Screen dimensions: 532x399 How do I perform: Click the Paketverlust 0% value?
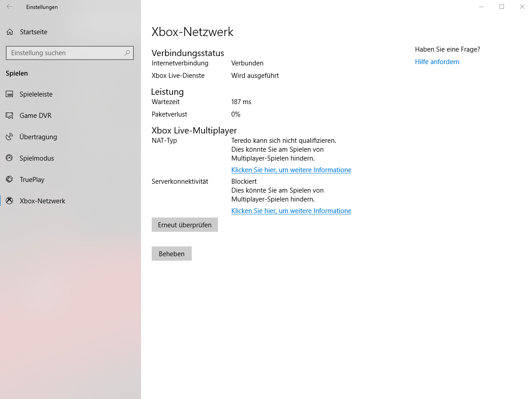coord(236,114)
